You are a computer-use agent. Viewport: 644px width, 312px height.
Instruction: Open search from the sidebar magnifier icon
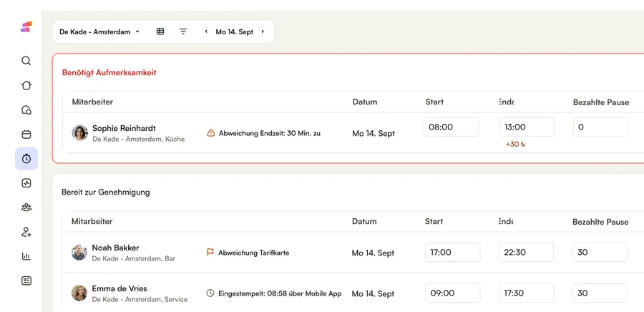pyautogui.click(x=26, y=61)
